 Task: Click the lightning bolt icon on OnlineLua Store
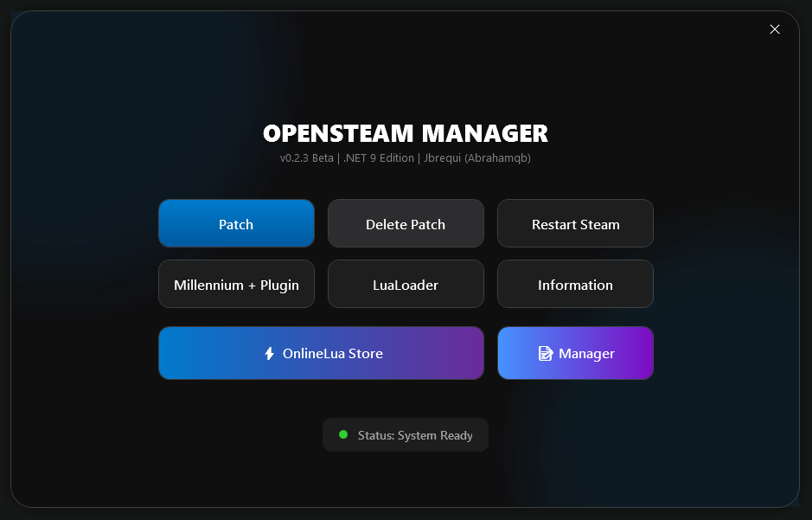[x=269, y=353]
